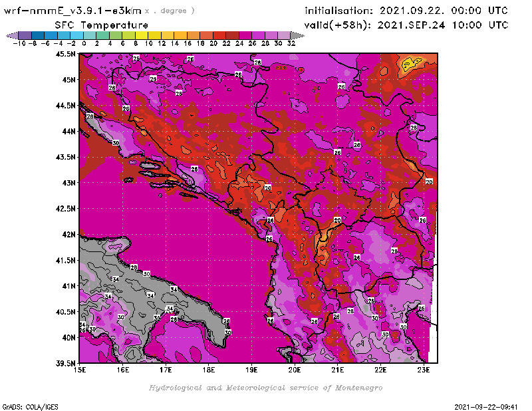Click the legend swatch between 0 and 2
Viewport: 532px width, 411px height.
(90, 35)
